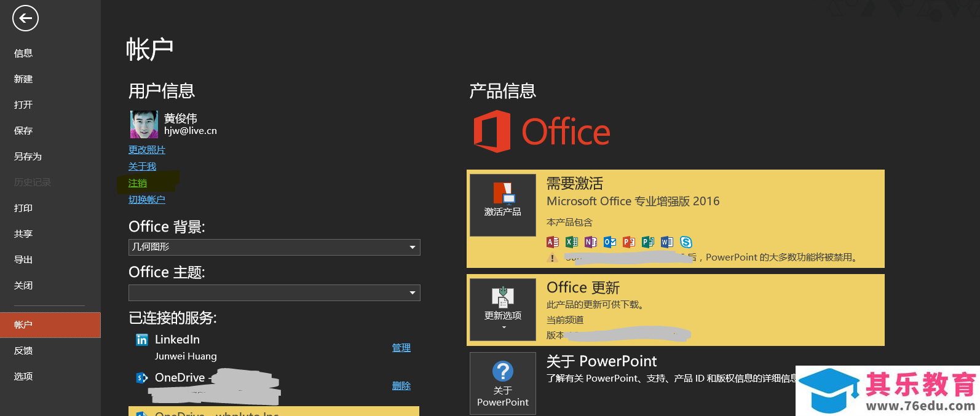Click the PowerPoint app icon in product list
Screen dimensions: 980x416
(629, 242)
